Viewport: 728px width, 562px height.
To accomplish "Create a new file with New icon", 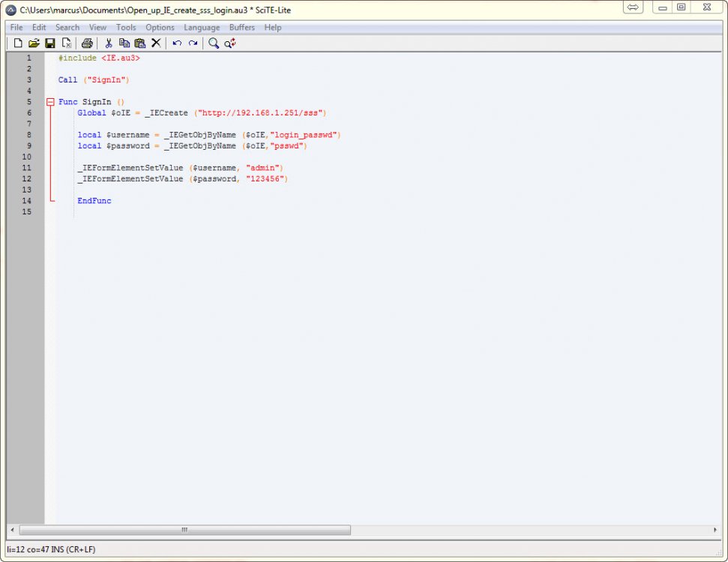I will [18, 43].
